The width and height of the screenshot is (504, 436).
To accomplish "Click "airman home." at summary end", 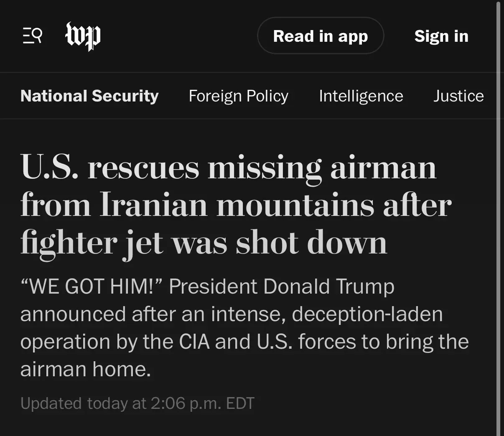I will pyautogui.click(x=85, y=370).
